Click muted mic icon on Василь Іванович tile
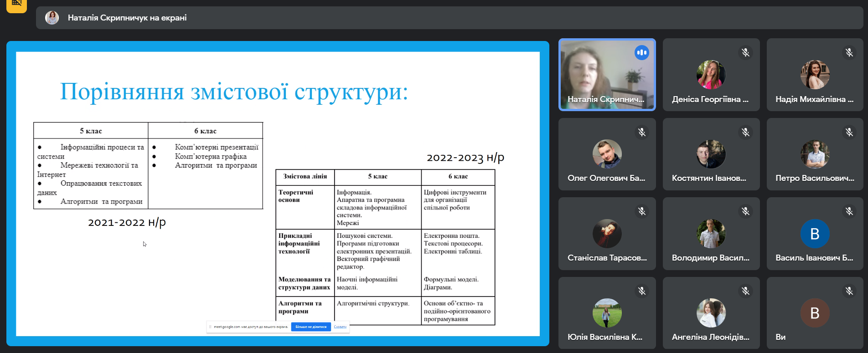This screenshot has width=868, height=353. pos(849,211)
